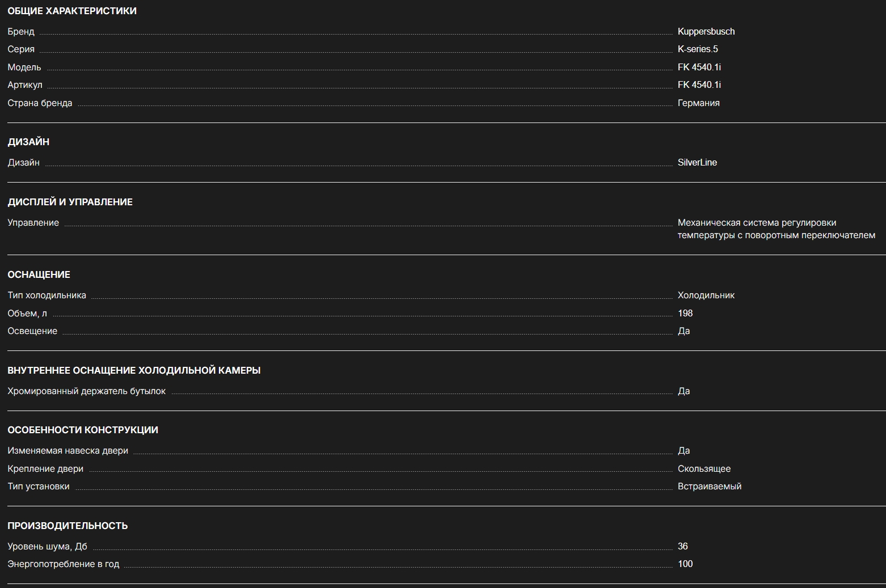
Task: Click the Холодильник type value
Action: tap(706, 295)
